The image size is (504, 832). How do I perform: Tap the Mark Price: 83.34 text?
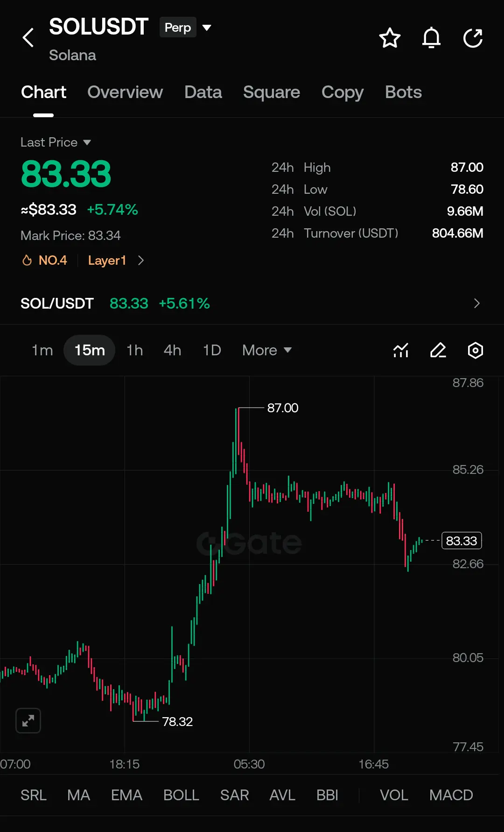pos(70,235)
